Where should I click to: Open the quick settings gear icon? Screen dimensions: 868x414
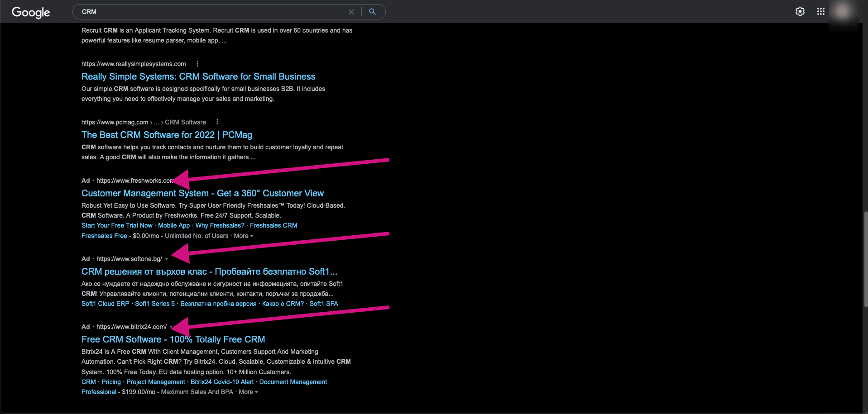pyautogui.click(x=800, y=11)
